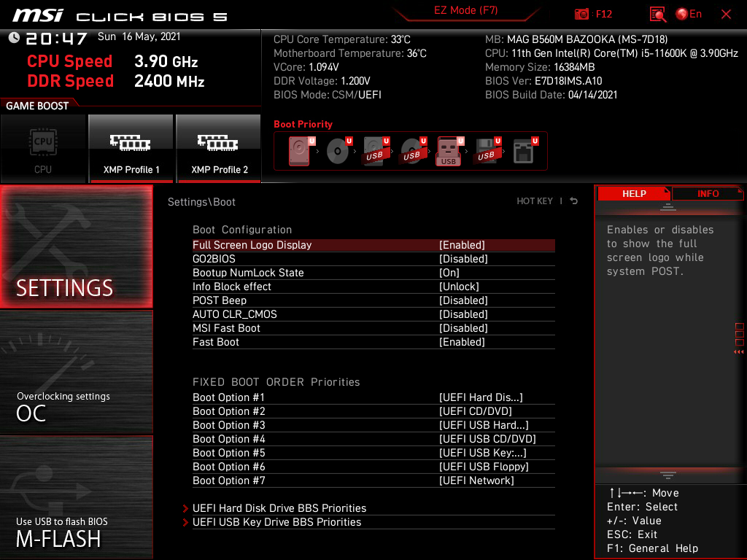Screen dimensions: 747x560
Task: Open the SETTINGS section
Action: coord(76,246)
